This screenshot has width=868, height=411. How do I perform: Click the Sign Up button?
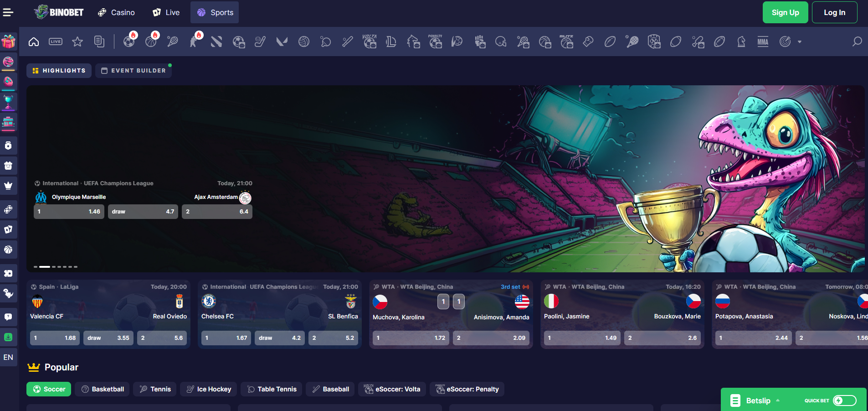785,12
